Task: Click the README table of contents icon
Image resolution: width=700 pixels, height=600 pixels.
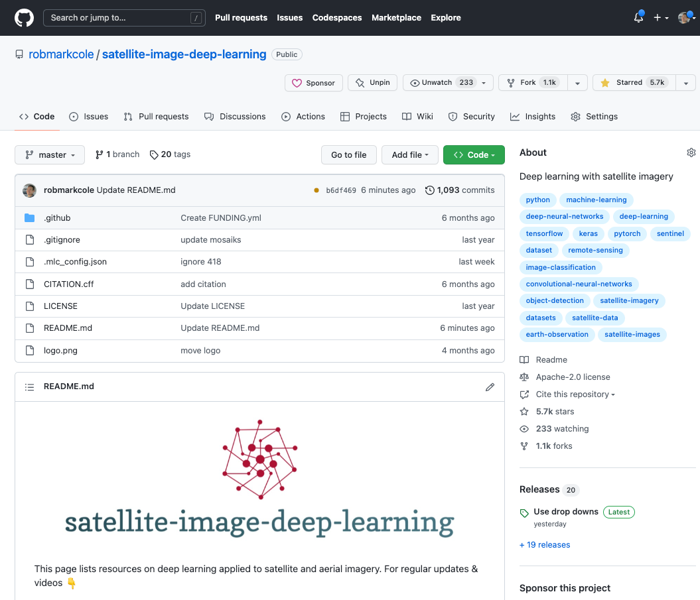Action: tap(29, 387)
